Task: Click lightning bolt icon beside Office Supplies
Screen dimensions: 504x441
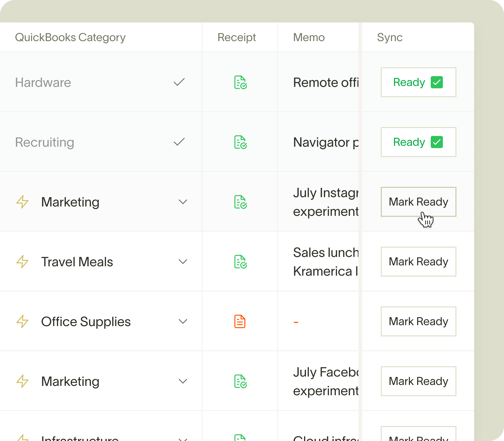Action: pyautogui.click(x=22, y=321)
